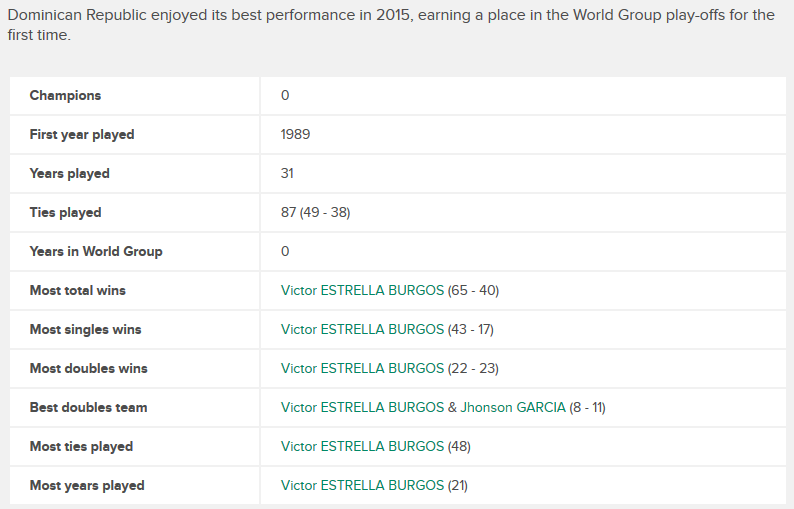Viewport: 794px width, 509px height.
Task: Click the 31 years played value
Action: pyautogui.click(x=287, y=173)
